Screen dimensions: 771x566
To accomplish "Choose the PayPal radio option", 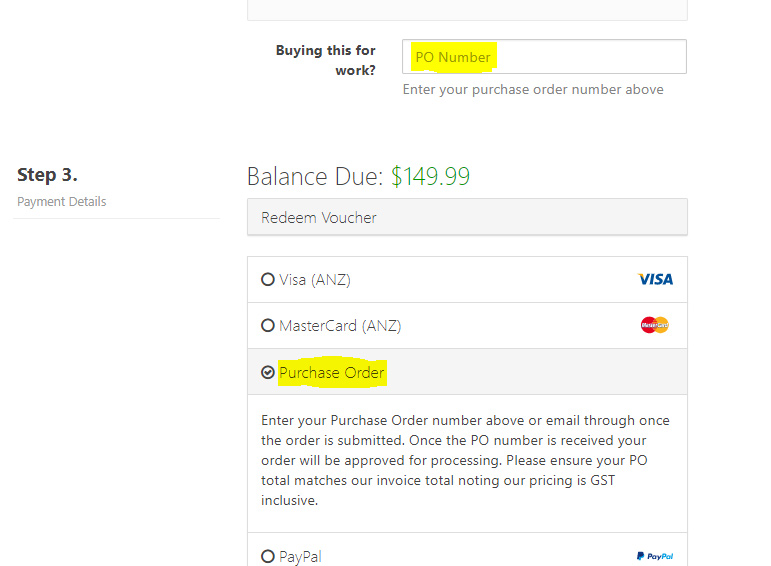I will 267,556.
